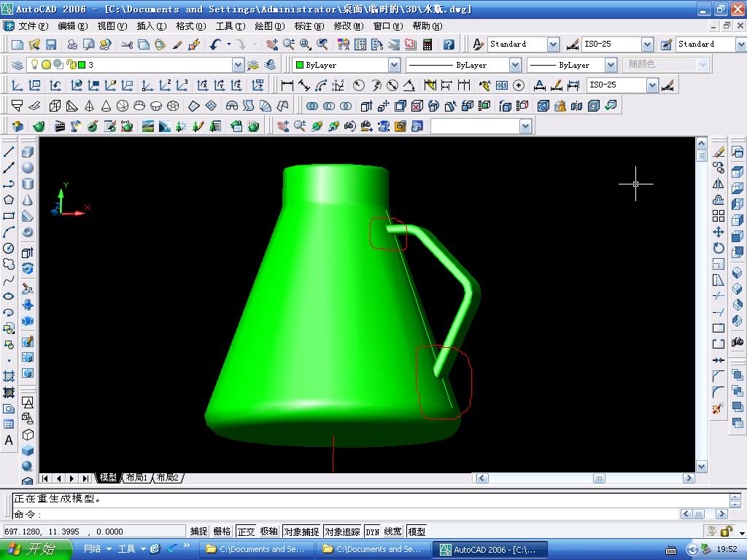Image resolution: width=747 pixels, height=560 pixels.
Task: Expand the undo history arrow
Action: point(228,44)
